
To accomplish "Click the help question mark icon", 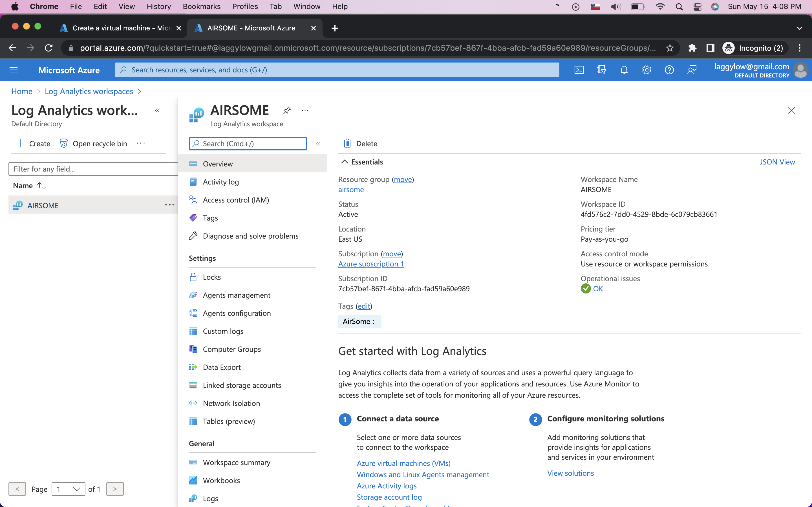I will [669, 70].
